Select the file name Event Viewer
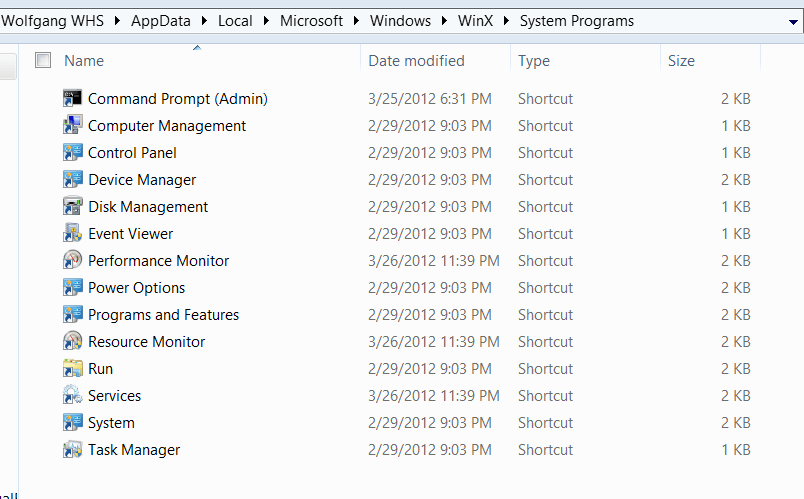The height and width of the screenshot is (499, 804). click(x=131, y=234)
